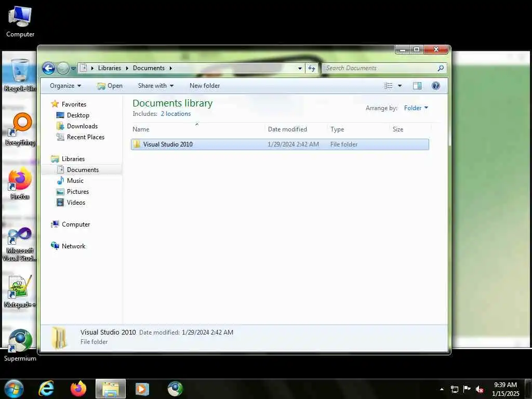Show hidden tray icons arrow
The image size is (532, 399).
442,389
